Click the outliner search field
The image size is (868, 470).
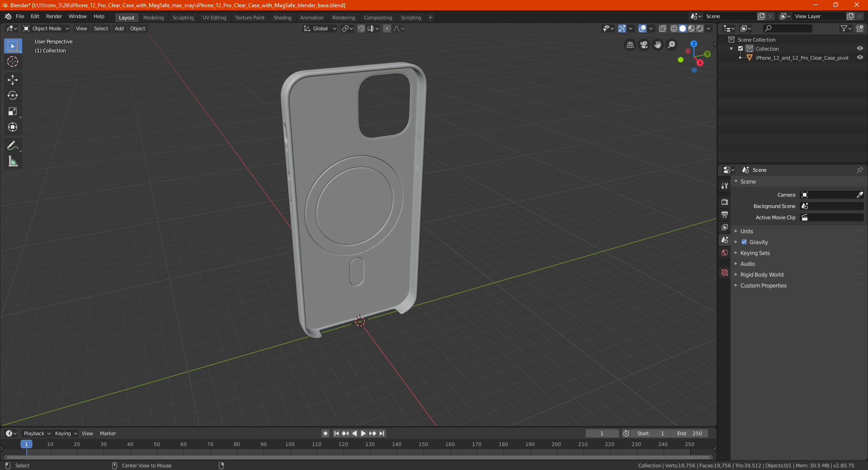788,28
